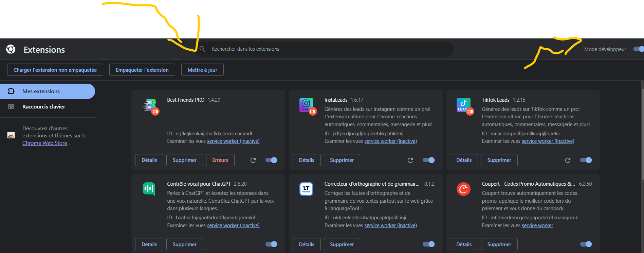
Task: Turn off Contrôle vocal pour ChatGPT
Action: coord(271,244)
